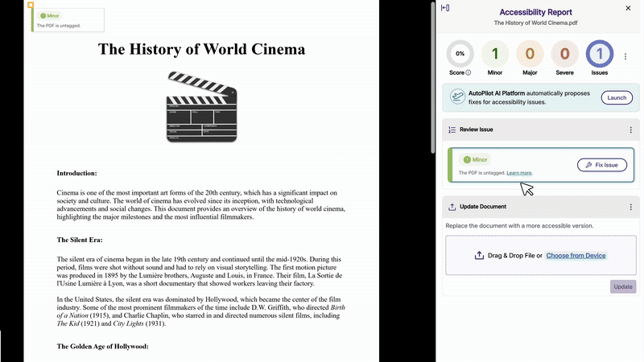Click the Update Document upload icon

452,207
